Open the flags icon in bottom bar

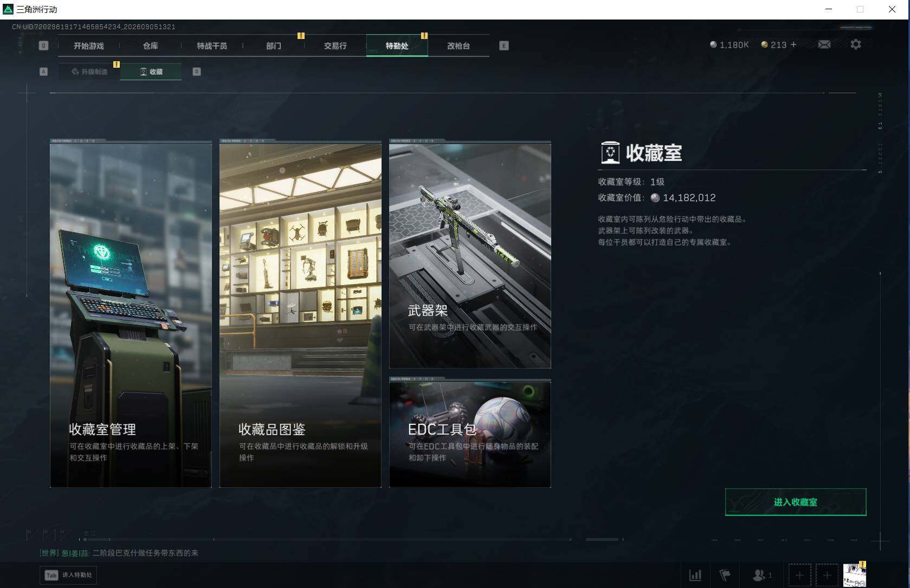pos(725,575)
